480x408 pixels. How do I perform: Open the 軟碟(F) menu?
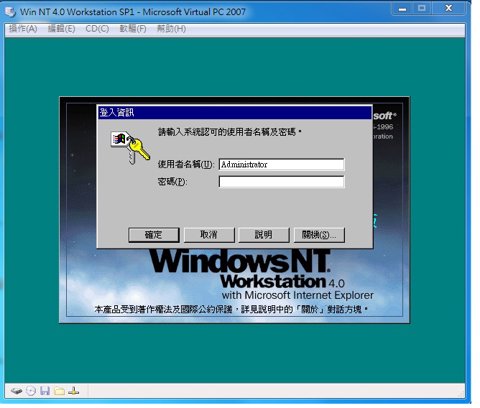click(133, 29)
